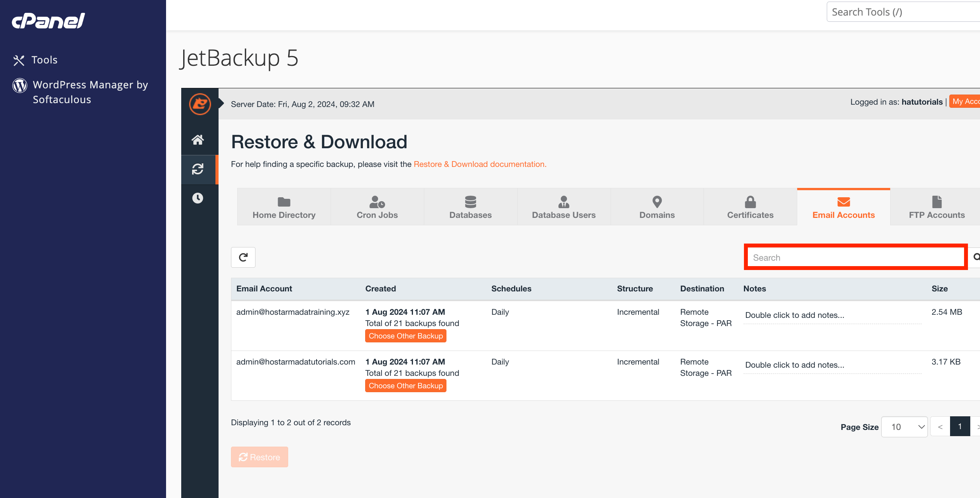Switch to the Cron Jobs tab
Screen dimensions: 980x498
377,207
